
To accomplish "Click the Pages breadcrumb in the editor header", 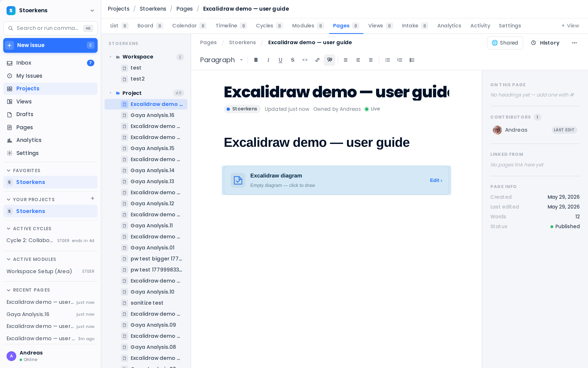I will pyautogui.click(x=208, y=43).
